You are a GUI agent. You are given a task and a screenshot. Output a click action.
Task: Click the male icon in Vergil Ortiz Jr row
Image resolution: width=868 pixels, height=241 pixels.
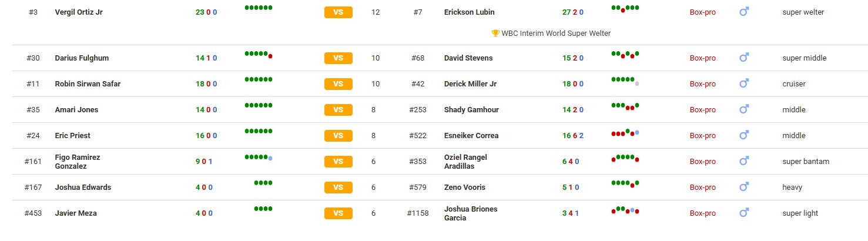[x=743, y=11]
